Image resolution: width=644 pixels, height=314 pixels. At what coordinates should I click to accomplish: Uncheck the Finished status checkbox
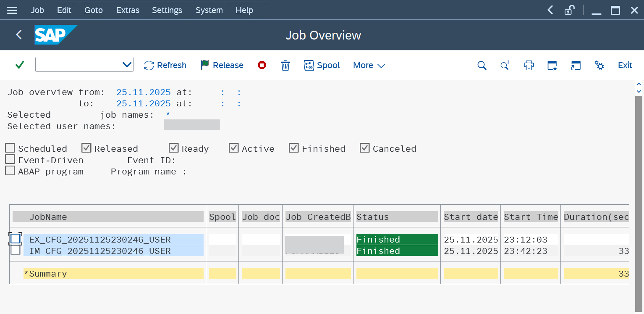(294, 148)
